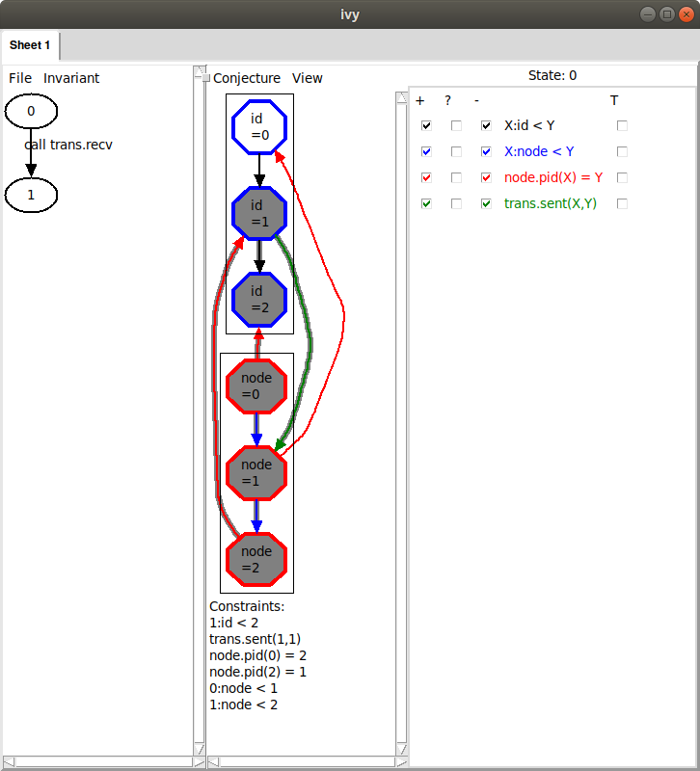Viewport: 700px width, 771px height.
Task: Select the node=0 red octagon
Action: (256, 386)
